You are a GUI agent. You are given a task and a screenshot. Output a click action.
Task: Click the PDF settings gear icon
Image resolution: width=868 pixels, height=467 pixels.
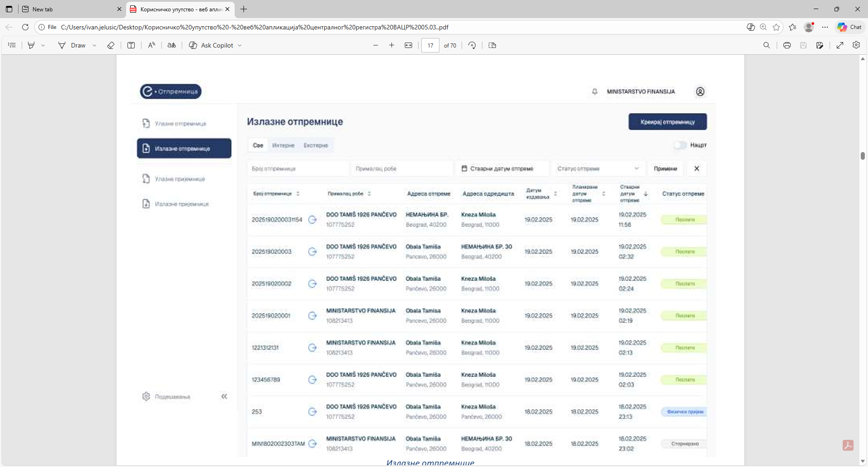pos(856,45)
